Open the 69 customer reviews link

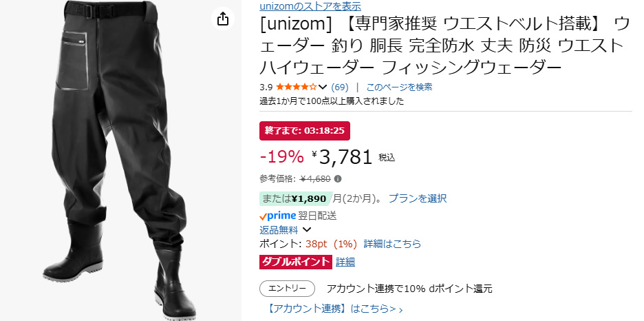(339, 87)
